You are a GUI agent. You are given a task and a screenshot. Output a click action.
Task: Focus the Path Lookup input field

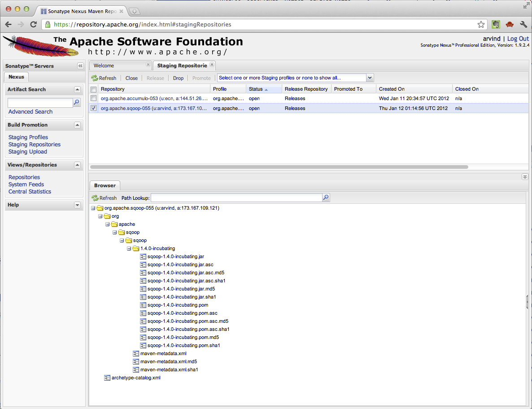point(236,198)
